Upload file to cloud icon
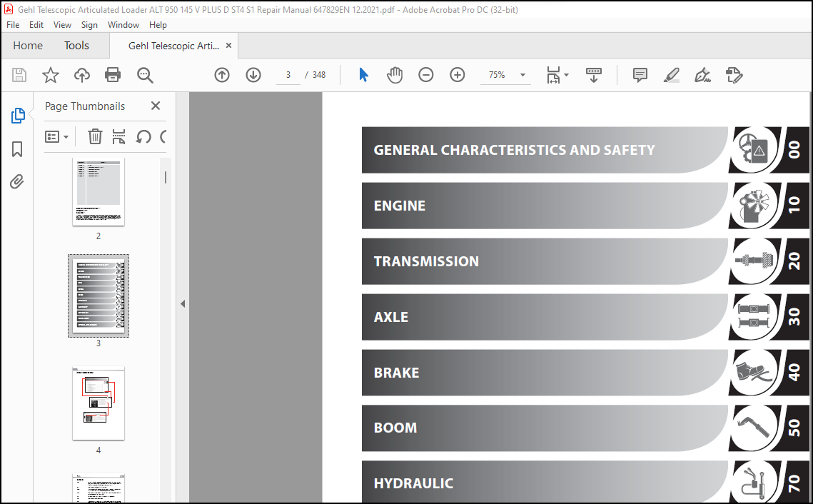 tap(81, 75)
